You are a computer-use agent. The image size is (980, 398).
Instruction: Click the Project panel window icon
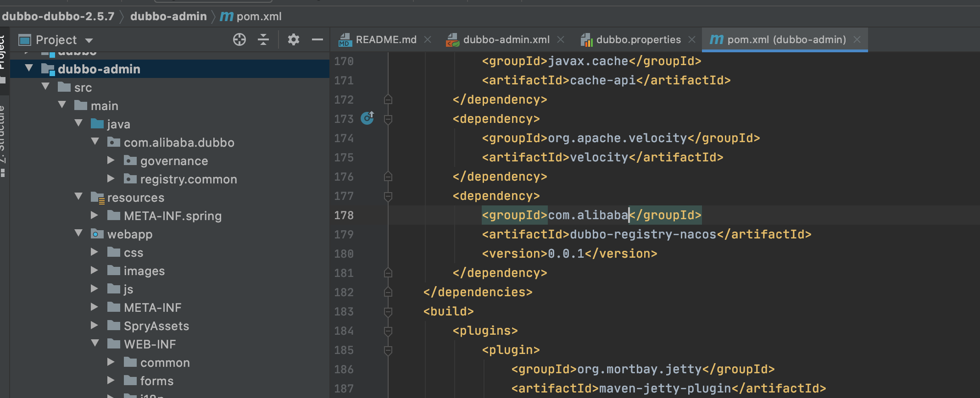(24, 40)
